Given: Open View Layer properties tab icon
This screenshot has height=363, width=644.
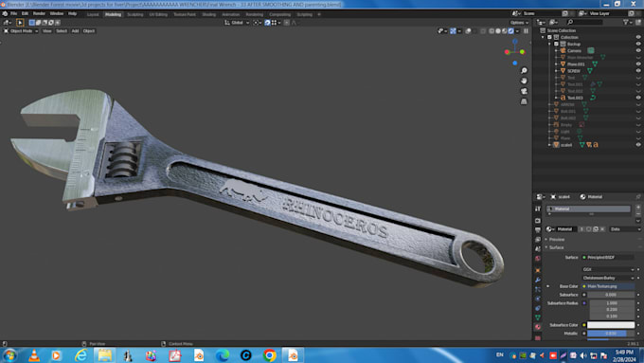Looking at the screenshot, I should coord(538,239).
